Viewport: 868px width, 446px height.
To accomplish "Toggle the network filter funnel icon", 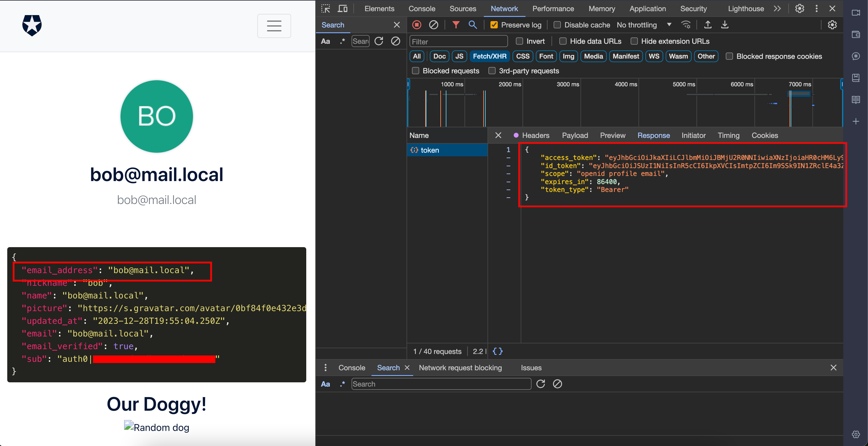I will [455, 25].
